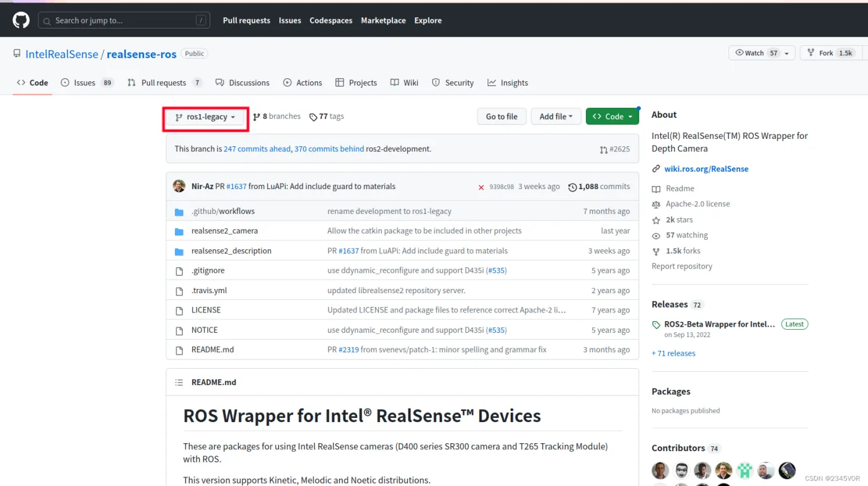The width and height of the screenshot is (868, 486).
Task: Click the README.md file icon in file list
Action: [179, 350]
